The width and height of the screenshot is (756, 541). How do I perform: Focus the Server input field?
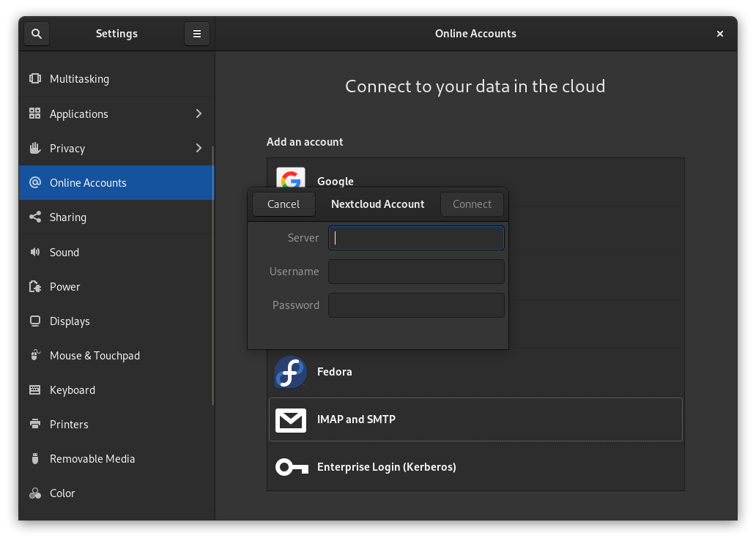coord(416,237)
